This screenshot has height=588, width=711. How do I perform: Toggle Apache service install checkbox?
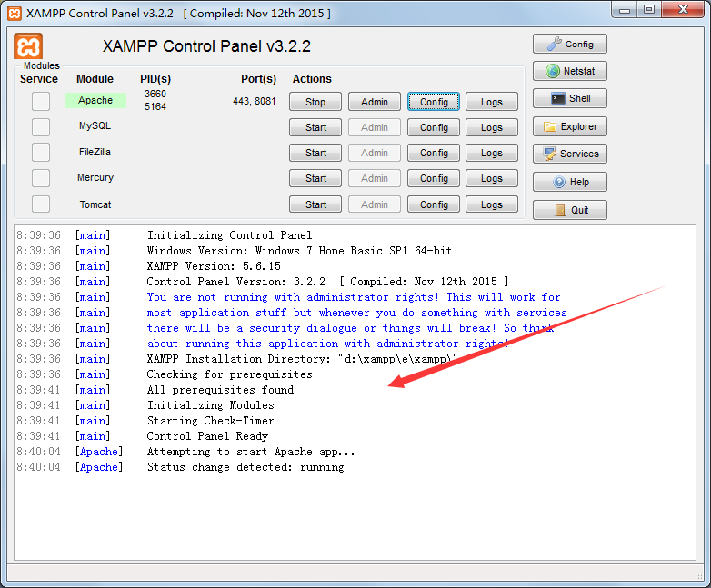pyautogui.click(x=41, y=101)
